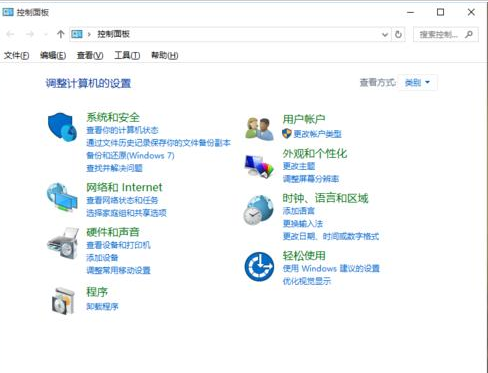Focus the Control Panel search box
The image size is (488, 373).
[x=446, y=34]
